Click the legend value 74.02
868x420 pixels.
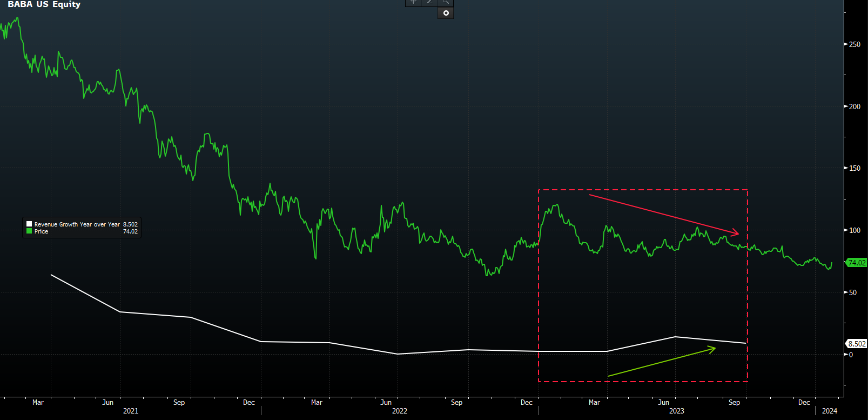click(130, 231)
